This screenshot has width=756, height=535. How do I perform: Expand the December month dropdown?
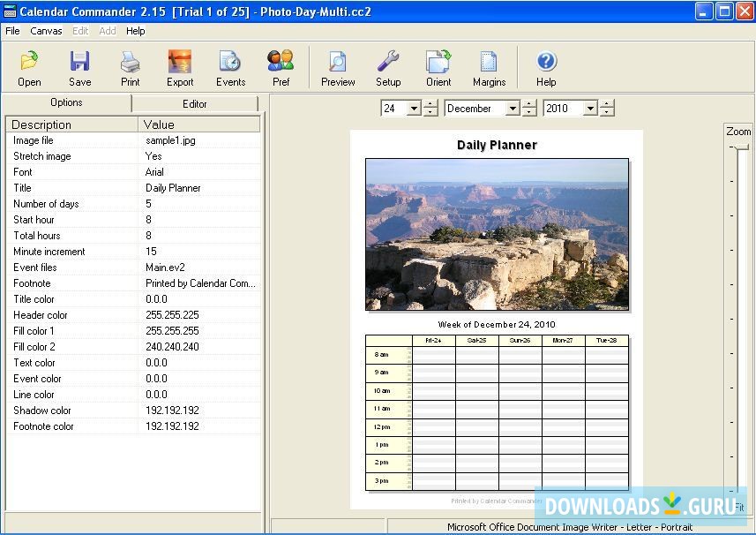(x=512, y=109)
